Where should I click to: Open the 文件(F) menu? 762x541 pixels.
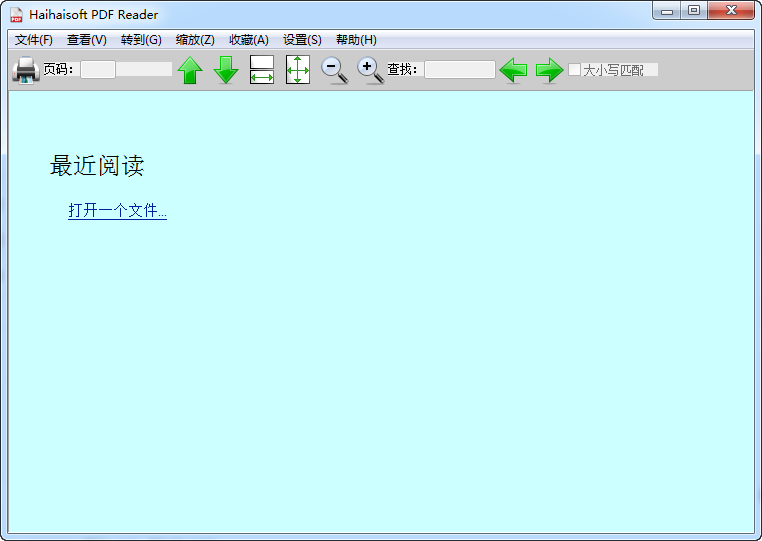click(x=34, y=40)
